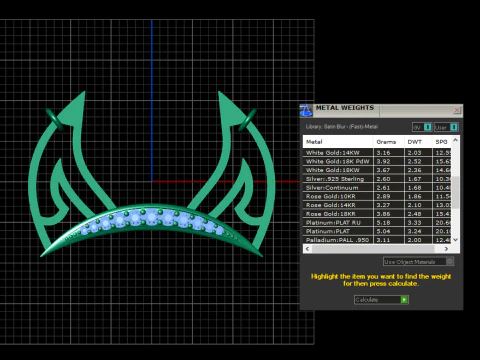Select the White Gold:14KW row

(377, 153)
